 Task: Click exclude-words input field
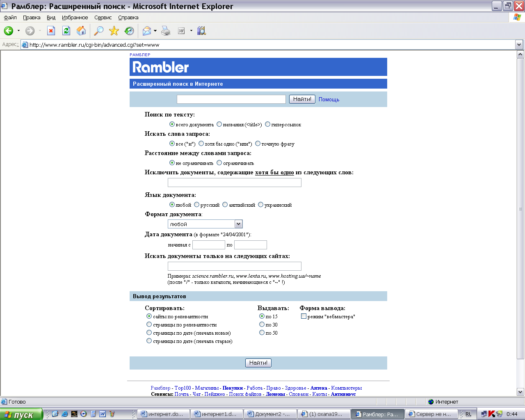pyautogui.click(x=235, y=183)
